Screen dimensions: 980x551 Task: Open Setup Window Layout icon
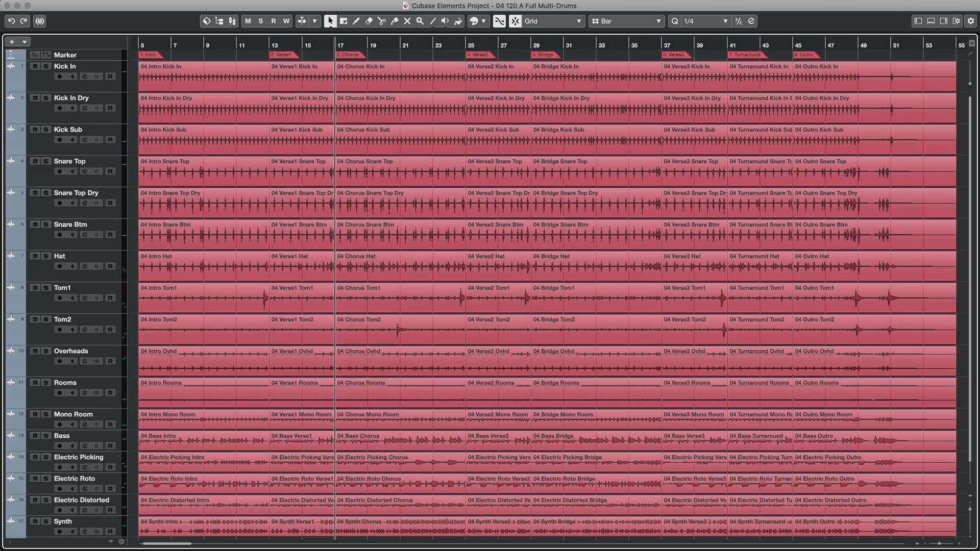click(957, 21)
